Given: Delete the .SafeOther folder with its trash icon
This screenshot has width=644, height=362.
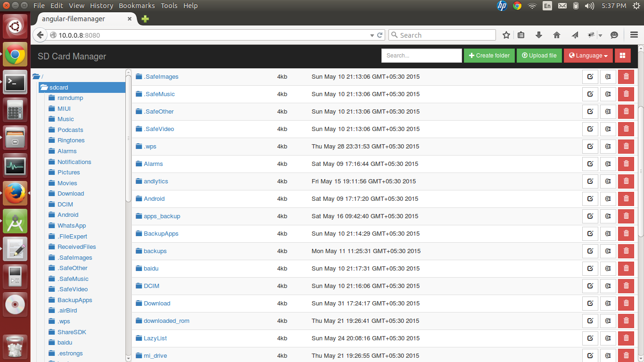Looking at the screenshot, I should 626,112.
